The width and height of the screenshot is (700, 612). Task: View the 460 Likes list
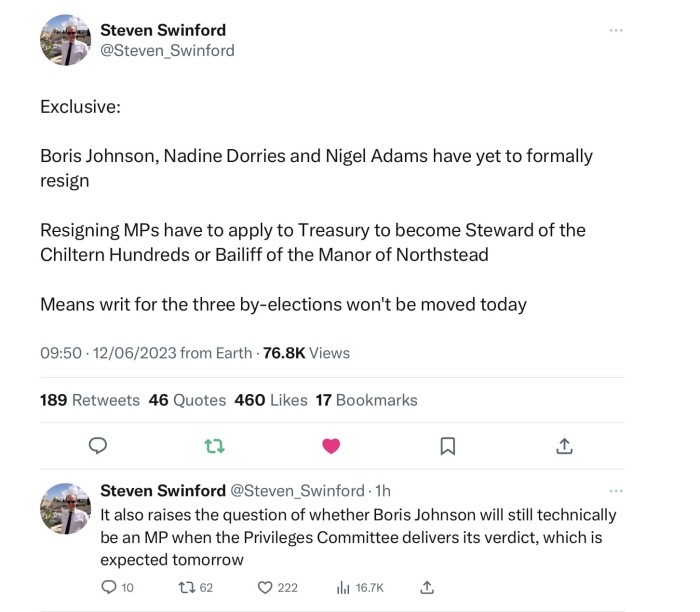270,400
